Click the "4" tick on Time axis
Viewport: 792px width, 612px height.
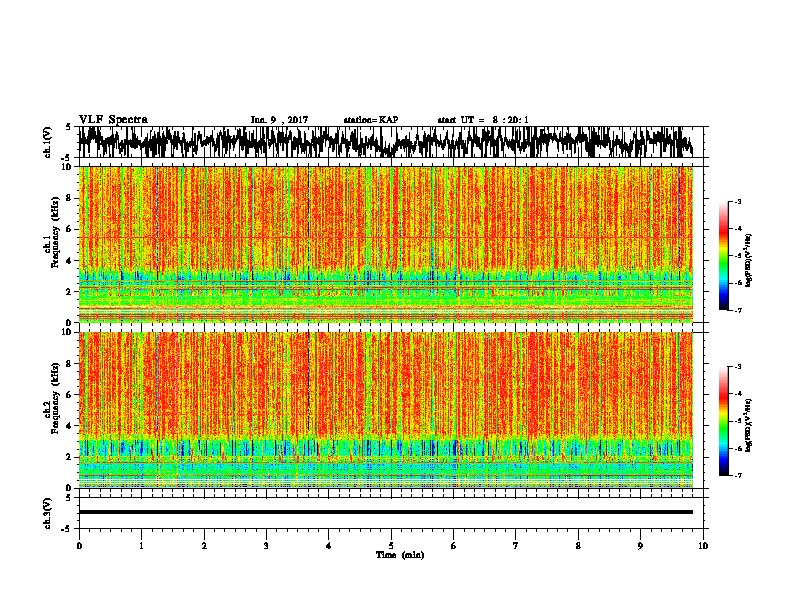click(329, 546)
